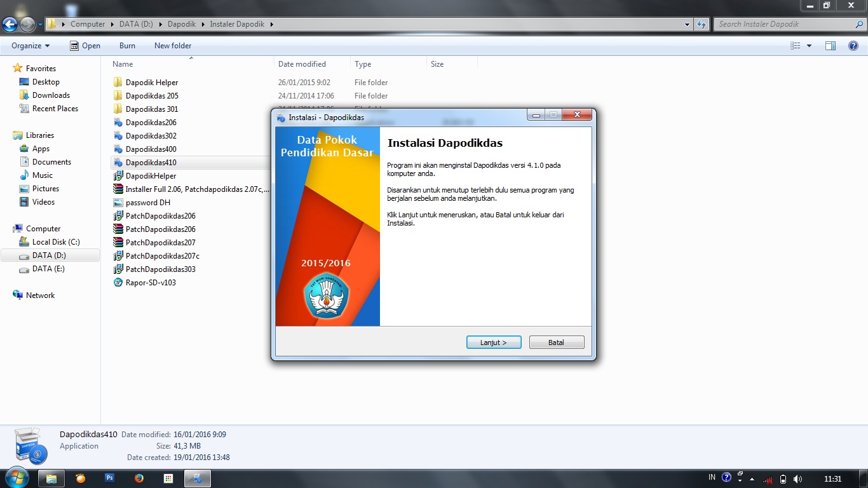868x488 pixels.
Task: Click the Lanjut > button in installer
Action: tap(494, 342)
